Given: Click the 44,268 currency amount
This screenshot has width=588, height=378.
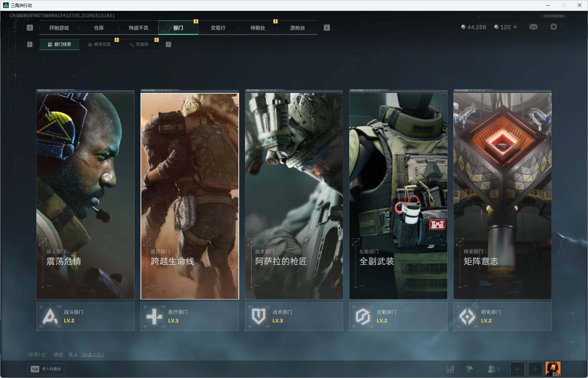Looking at the screenshot, I should tap(476, 27).
